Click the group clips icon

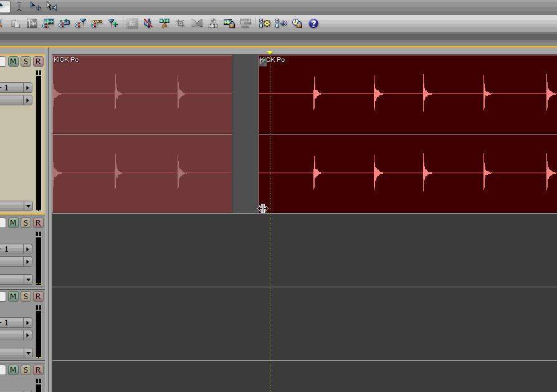click(213, 24)
